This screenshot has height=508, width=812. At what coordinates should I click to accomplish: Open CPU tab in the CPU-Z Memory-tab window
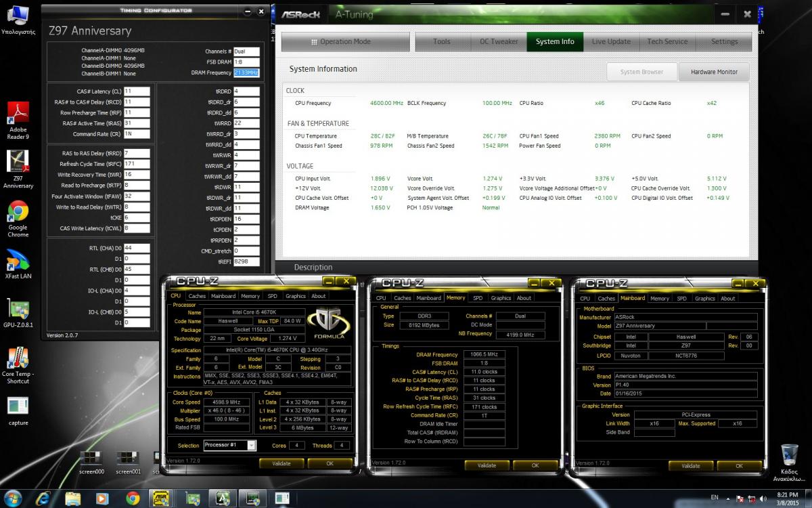coord(381,298)
